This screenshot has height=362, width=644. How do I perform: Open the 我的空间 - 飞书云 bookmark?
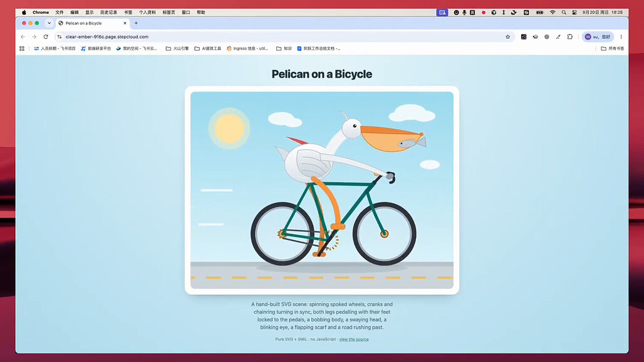coord(137,48)
